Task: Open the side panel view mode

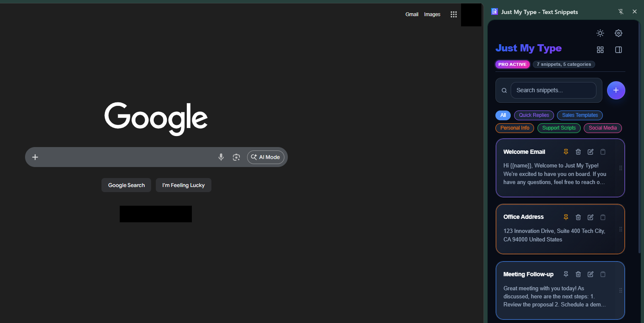Action: [618, 50]
